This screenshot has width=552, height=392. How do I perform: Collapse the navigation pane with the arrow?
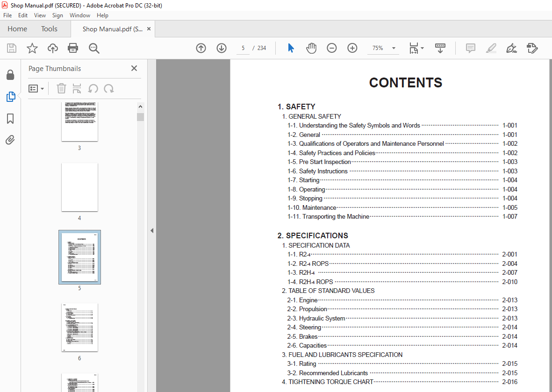(x=152, y=231)
